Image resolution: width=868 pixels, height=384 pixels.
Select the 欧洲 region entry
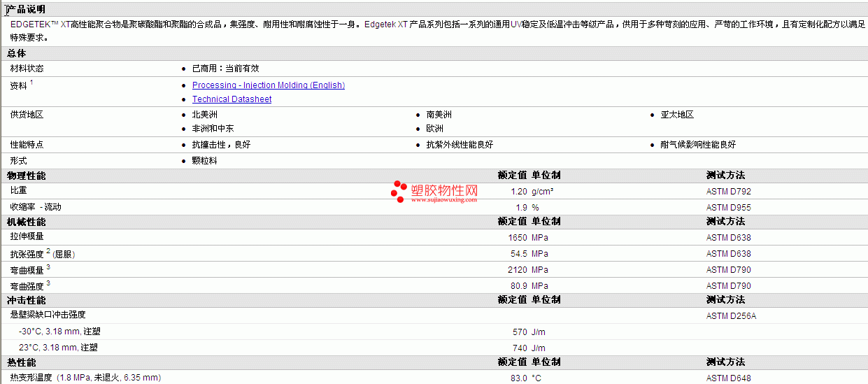(435, 129)
